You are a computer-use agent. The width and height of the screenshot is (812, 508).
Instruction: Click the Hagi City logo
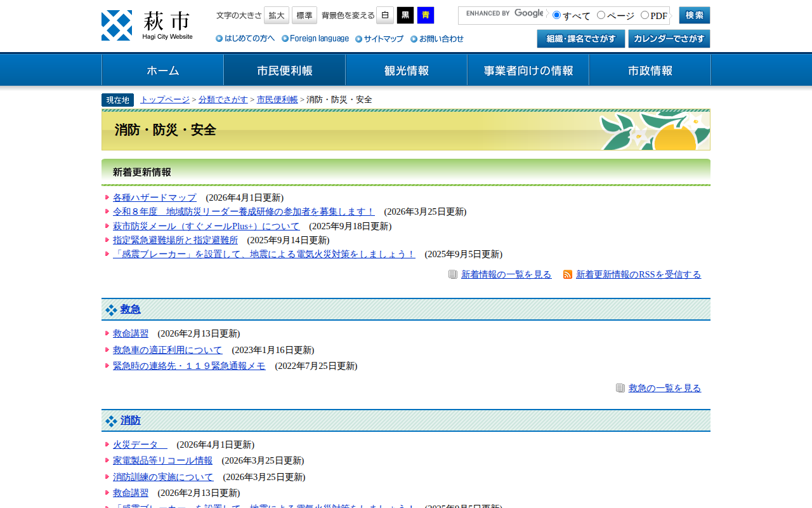pos(147,25)
